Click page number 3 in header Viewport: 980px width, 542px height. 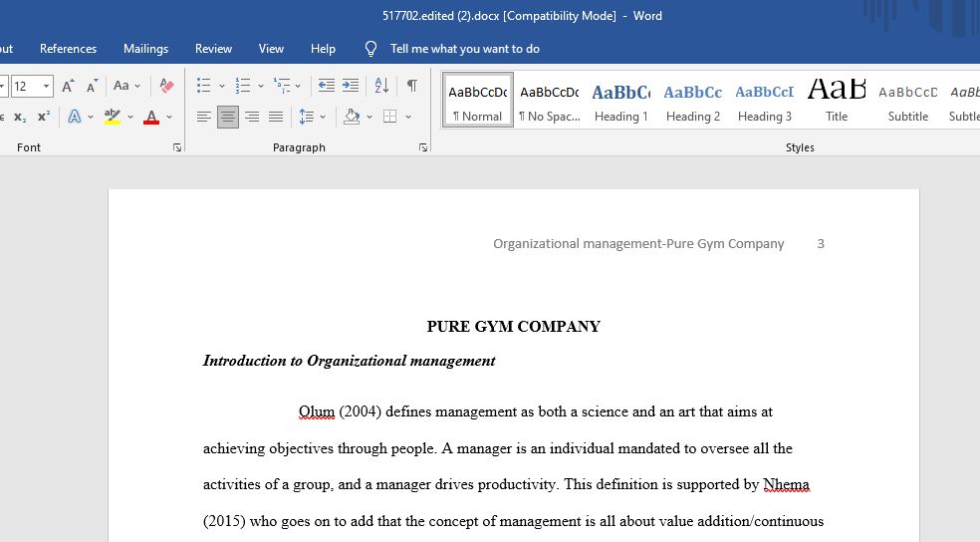[x=821, y=244]
